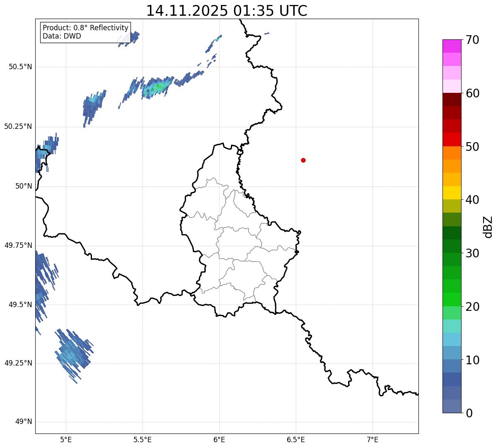The height and width of the screenshot is (448, 498).
Task: Click the green reflectivity echo core near 50.4°N
Action: coord(159,87)
